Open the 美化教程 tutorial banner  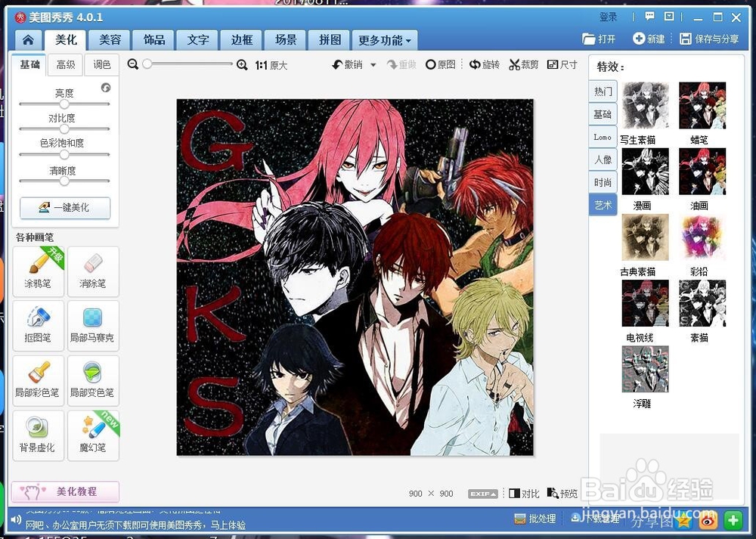coord(65,492)
